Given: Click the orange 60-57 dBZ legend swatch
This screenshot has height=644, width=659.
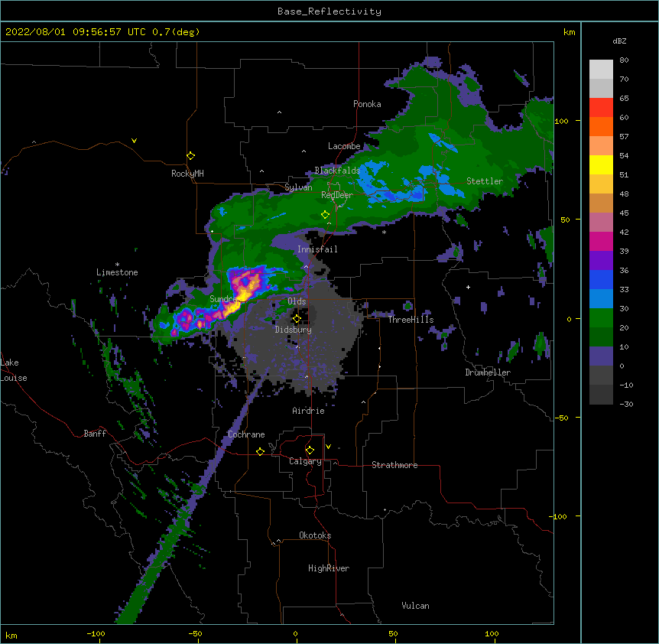Looking at the screenshot, I should [601, 127].
